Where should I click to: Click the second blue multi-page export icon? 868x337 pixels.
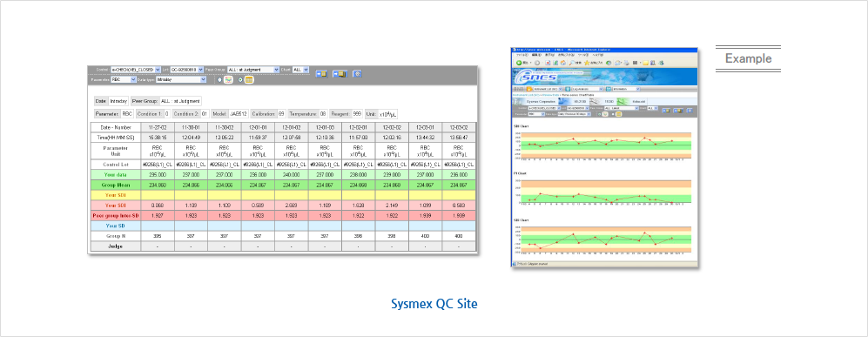(340, 74)
